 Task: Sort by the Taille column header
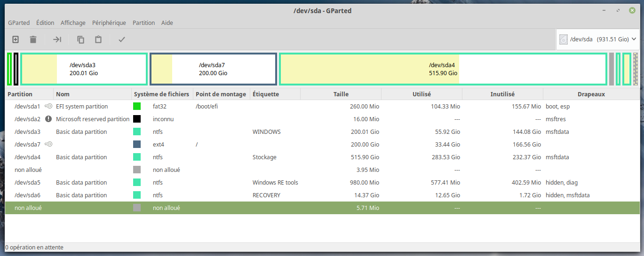click(x=341, y=94)
